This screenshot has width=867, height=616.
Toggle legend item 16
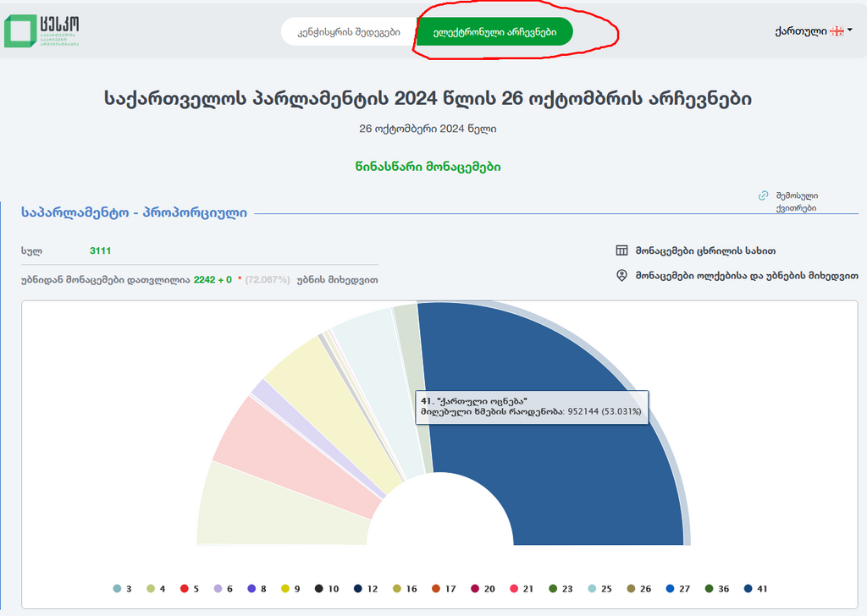[x=405, y=588]
